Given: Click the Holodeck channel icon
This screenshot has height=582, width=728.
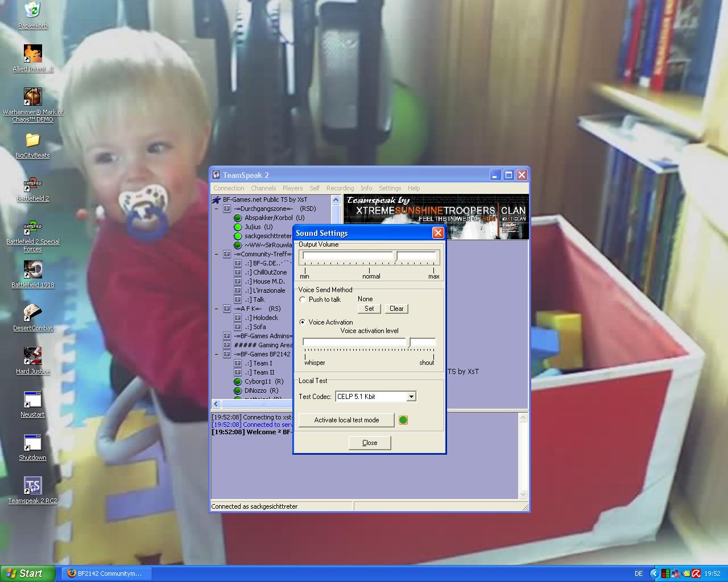Looking at the screenshot, I should click(x=238, y=318).
